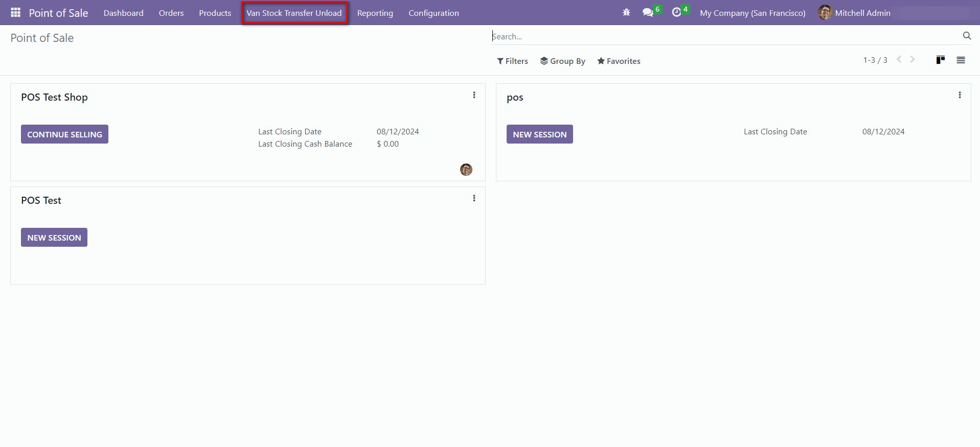Click the search magnifier icon
The width and height of the screenshot is (980, 447).
(x=966, y=36)
